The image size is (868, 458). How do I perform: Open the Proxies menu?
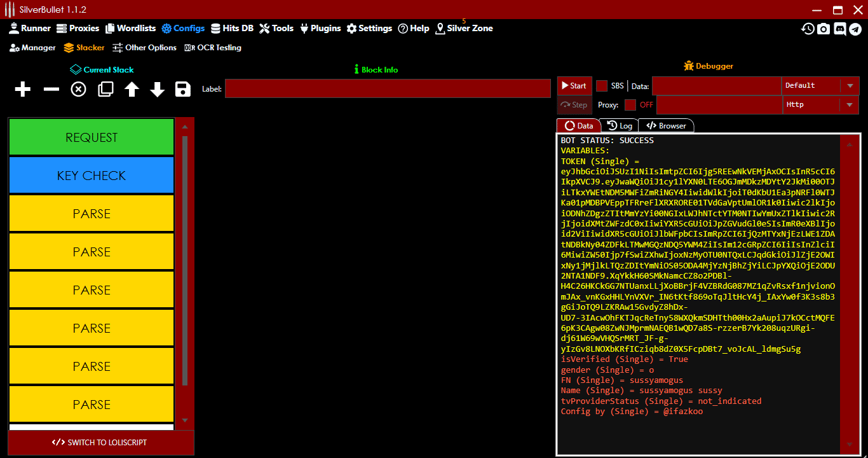tap(78, 29)
